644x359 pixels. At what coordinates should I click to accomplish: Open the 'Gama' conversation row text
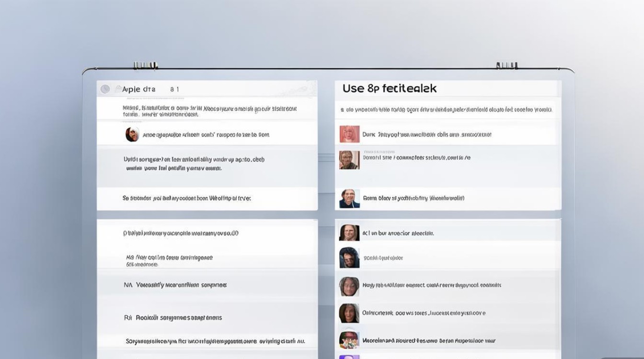[x=414, y=198]
